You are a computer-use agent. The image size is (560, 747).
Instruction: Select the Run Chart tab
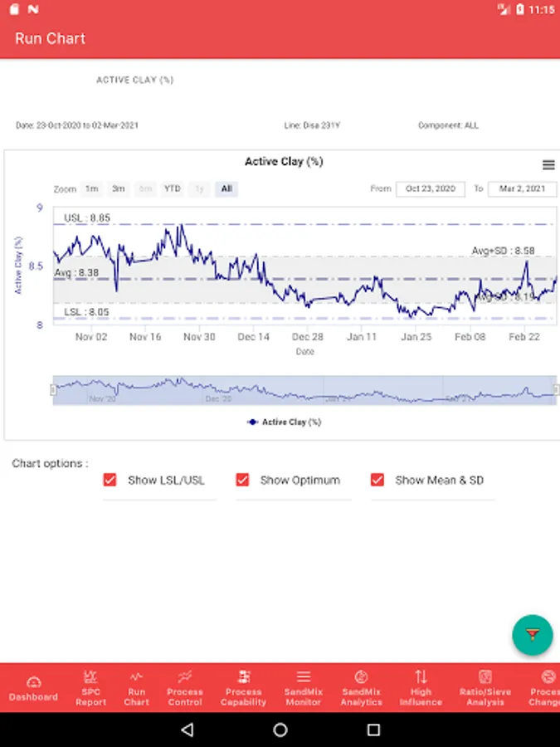pyautogui.click(x=137, y=688)
